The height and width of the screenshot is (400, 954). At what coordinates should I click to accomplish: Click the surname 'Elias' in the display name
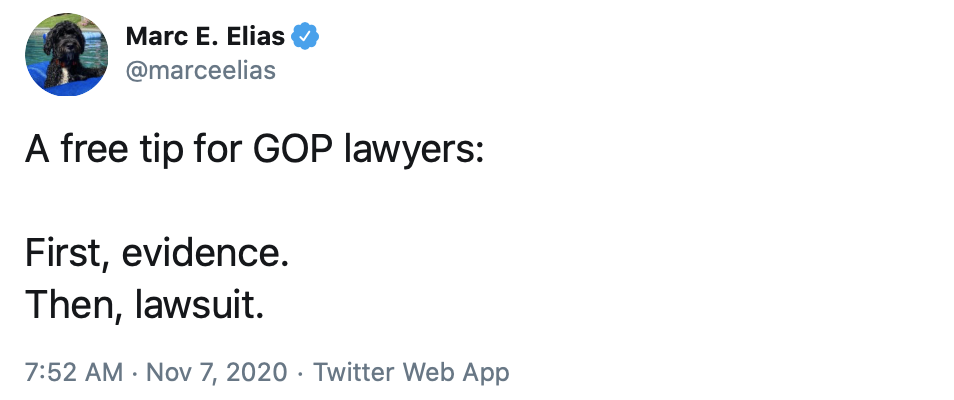(257, 39)
